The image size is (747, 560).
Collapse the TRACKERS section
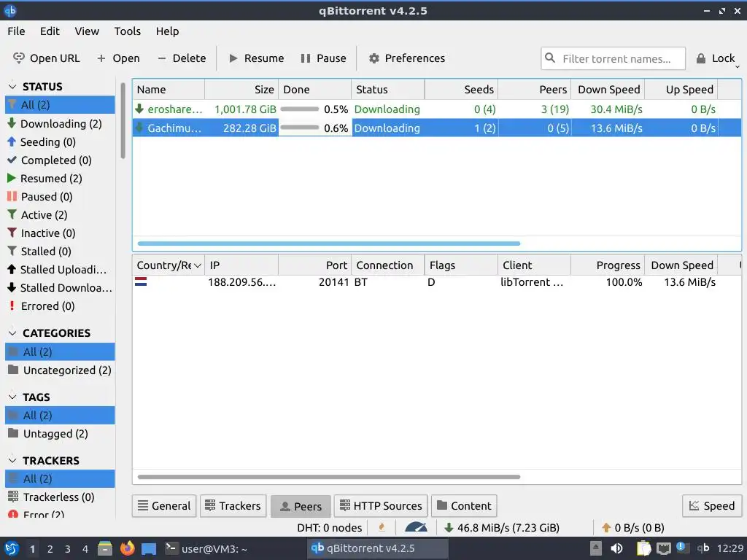13,461
